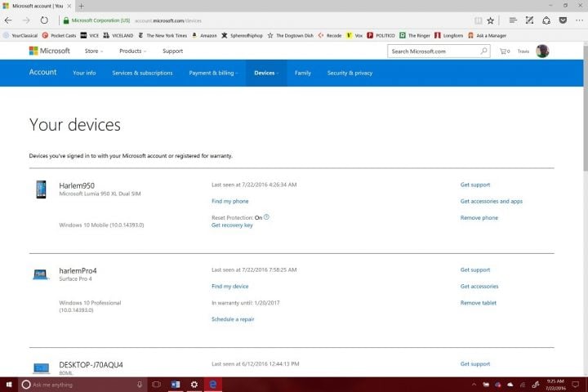Image resolution: width=588 pixels, height=392 pixels.
Task: Open the Amazon bookmark
Action: (x=204, y=35)
